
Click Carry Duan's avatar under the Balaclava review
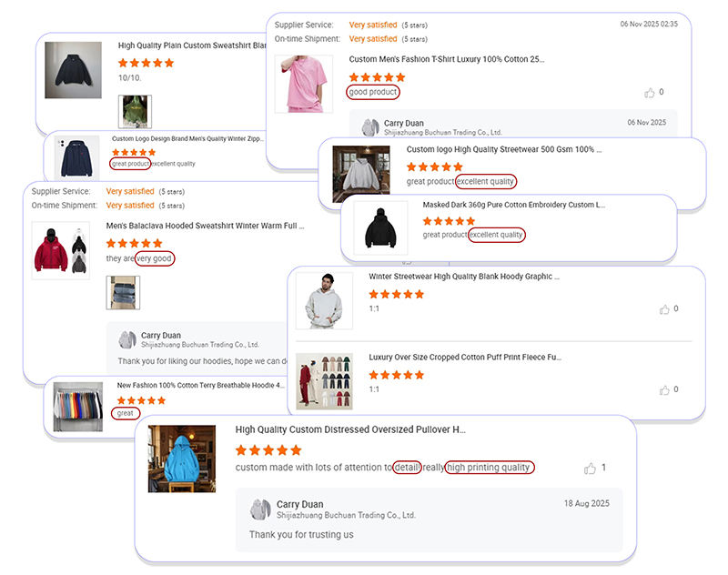click(x=127, y=340)
